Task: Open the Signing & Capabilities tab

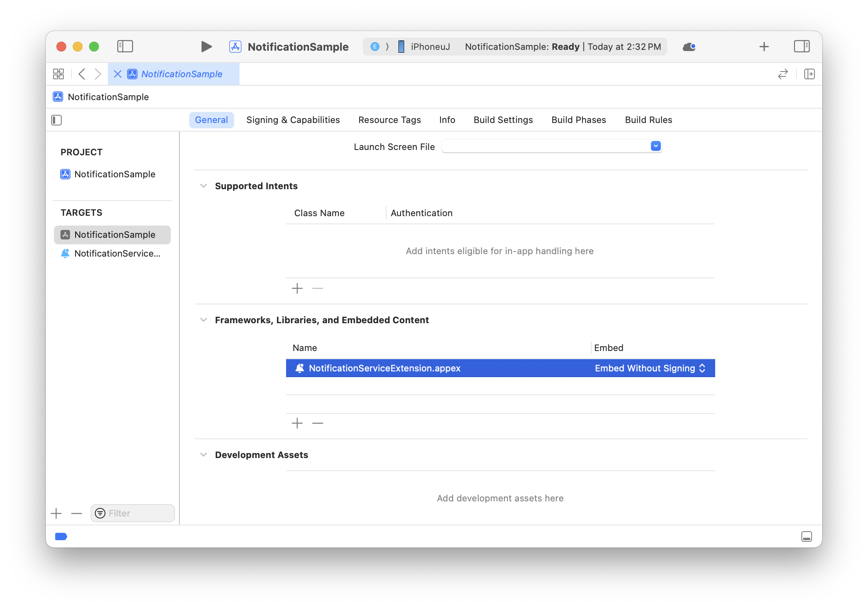Action: click(x=293, y=120)
